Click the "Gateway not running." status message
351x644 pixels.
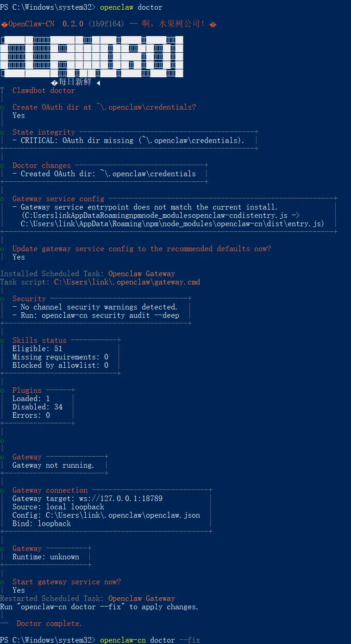click(x=53, y=465)
